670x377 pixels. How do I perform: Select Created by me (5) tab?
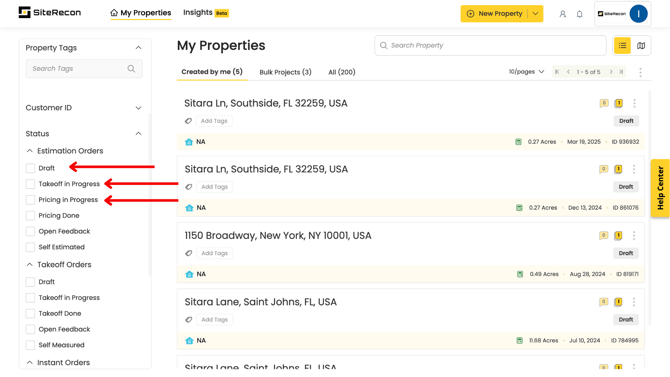[212, 72]
